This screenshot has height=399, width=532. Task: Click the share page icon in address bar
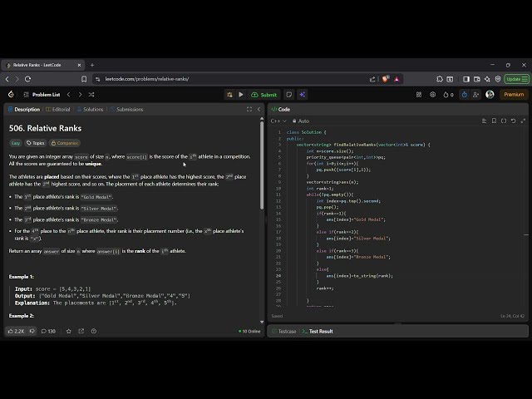[372, 79]
